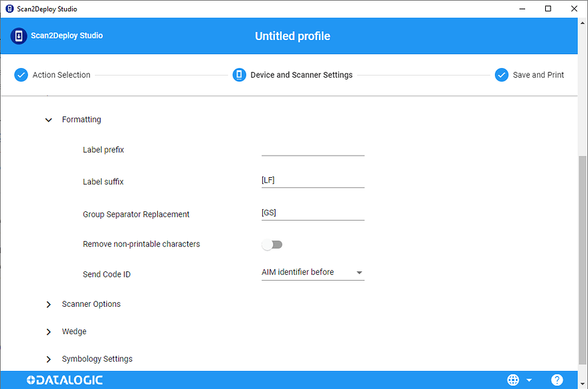Toggle the switch beside Remove non-printable characters
Image resolution: width=588 pixels, height=389 pixels.
[x=272, y=244]
